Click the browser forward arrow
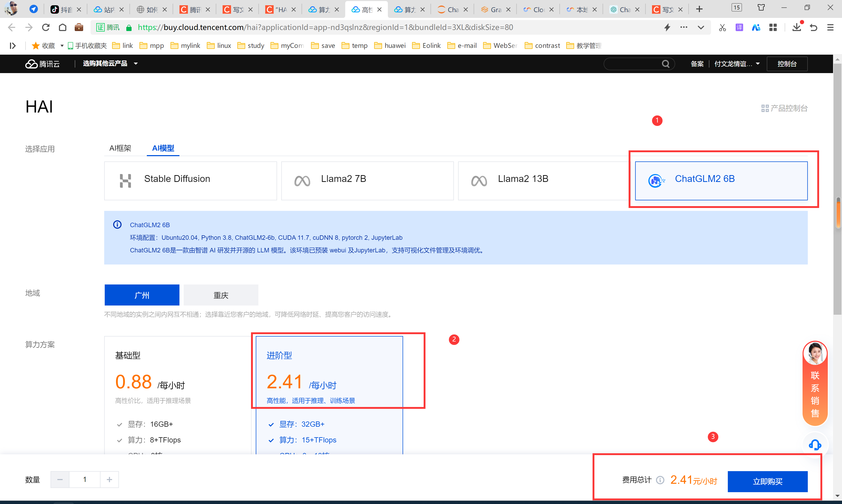 pyautogui.click(x=29, y=28)
